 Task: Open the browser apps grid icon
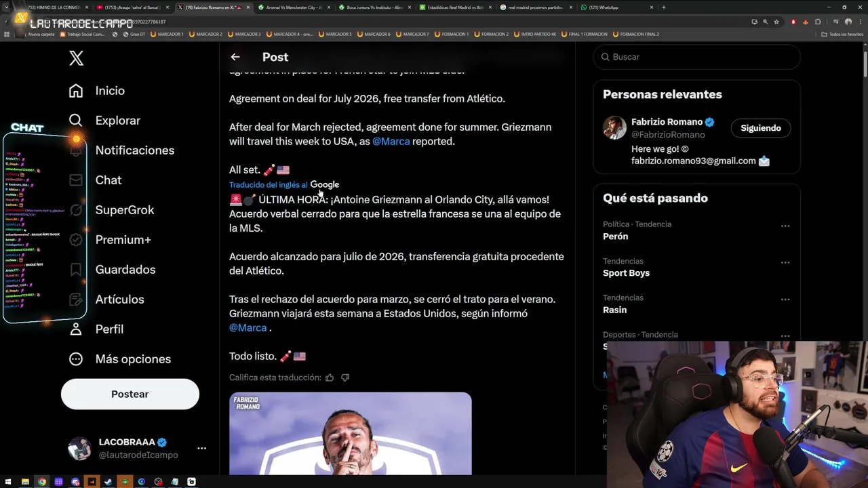[x=7, y=34]
